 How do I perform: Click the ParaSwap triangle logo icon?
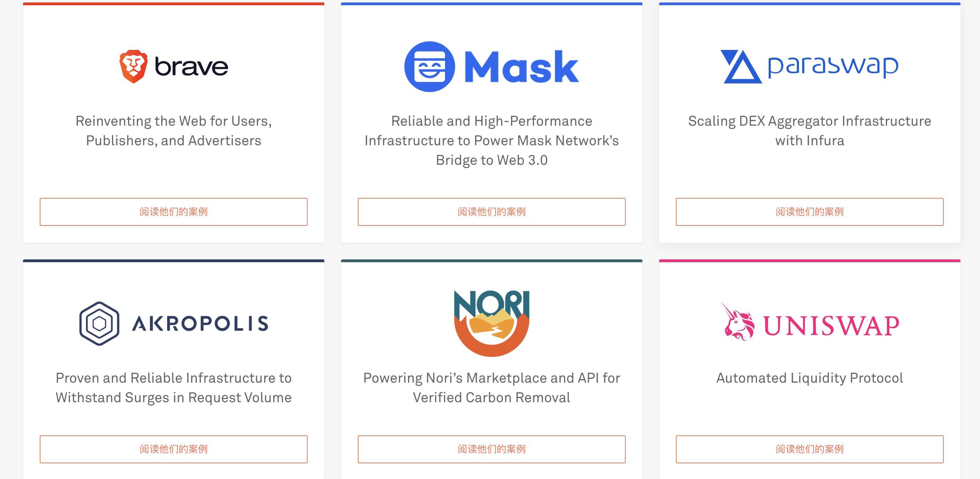741,67
